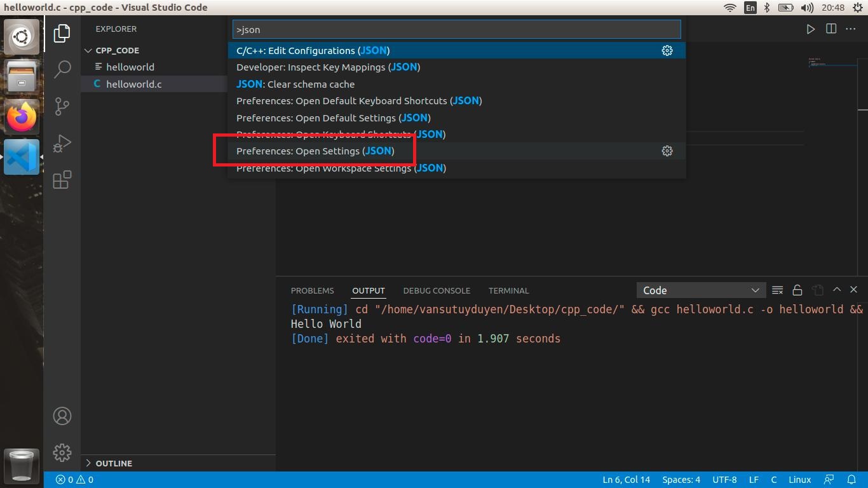The height and width of the screenshot is (488, 868).
Task: Open the Explorer view in activity bar
Action: click(62, 33)
